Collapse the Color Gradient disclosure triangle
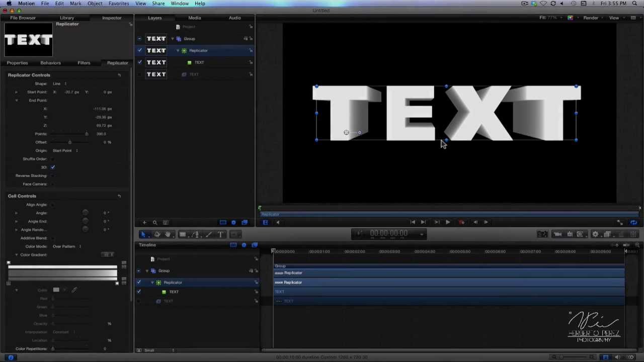Screen dimensions: 644x362 pos(16,255)
